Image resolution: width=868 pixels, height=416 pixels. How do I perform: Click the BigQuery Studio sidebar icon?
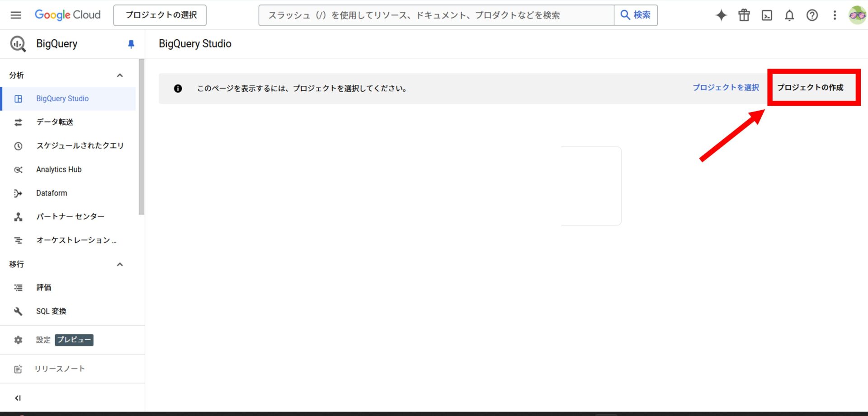pos(18,98)
